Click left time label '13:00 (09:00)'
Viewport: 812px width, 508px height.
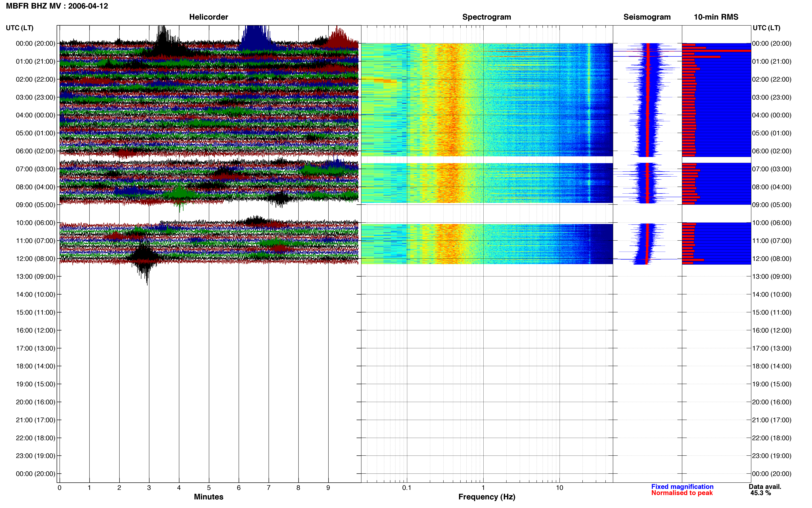coord(35,277)
